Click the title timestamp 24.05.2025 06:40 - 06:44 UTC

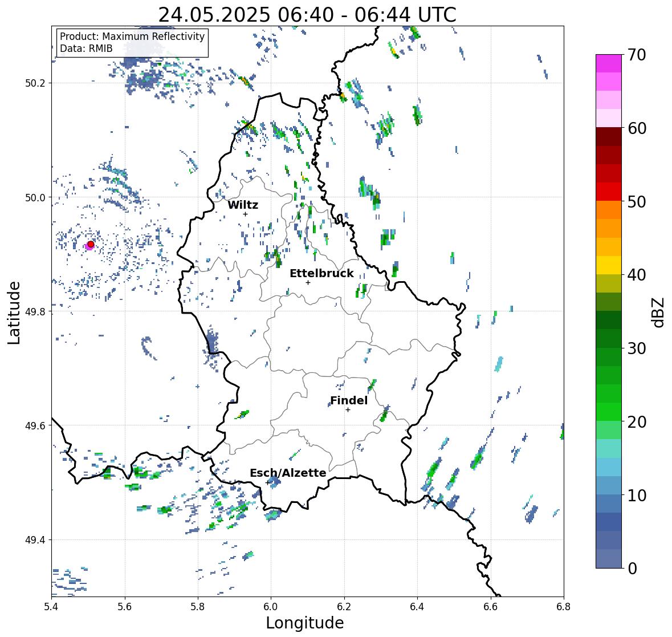pos(307,15)
